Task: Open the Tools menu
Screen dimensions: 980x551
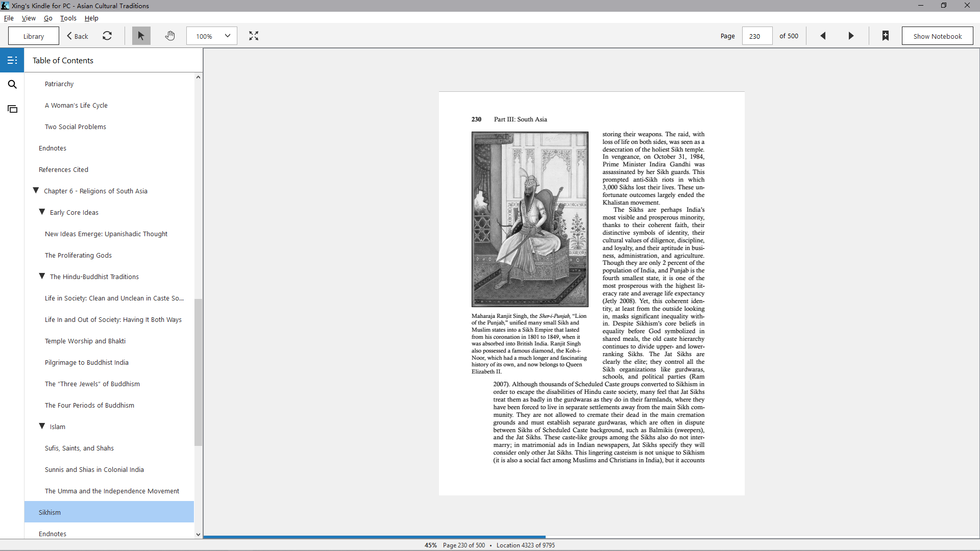Action: point(68,18)
